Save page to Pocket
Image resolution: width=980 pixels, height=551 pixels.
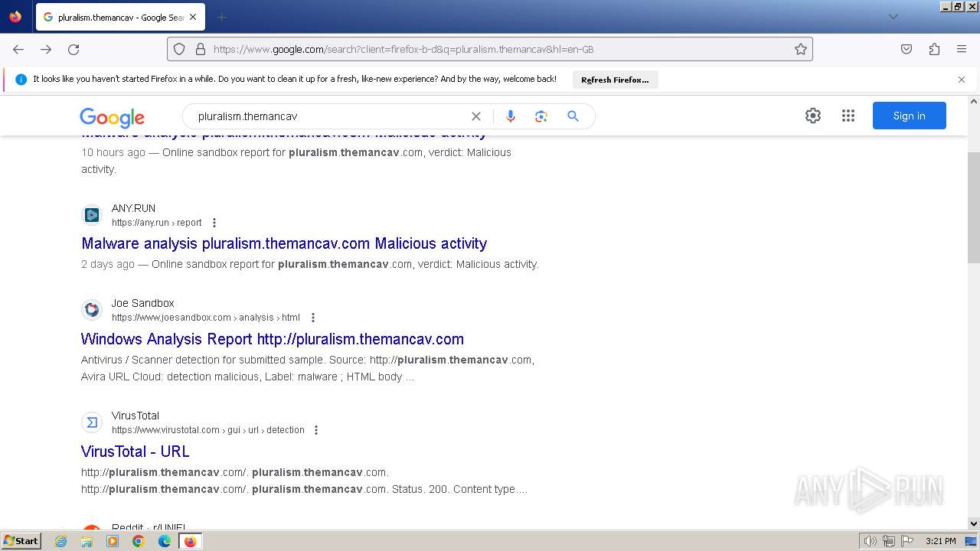point(906,49)
